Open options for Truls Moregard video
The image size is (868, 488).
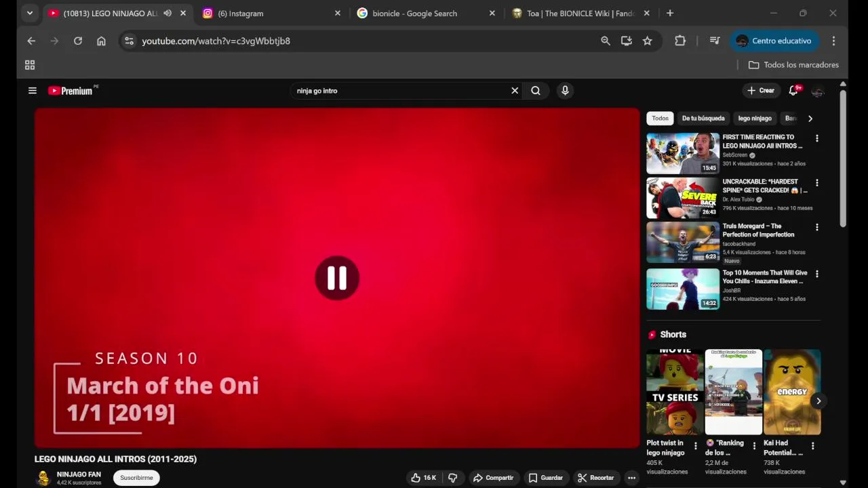(816, 228)
